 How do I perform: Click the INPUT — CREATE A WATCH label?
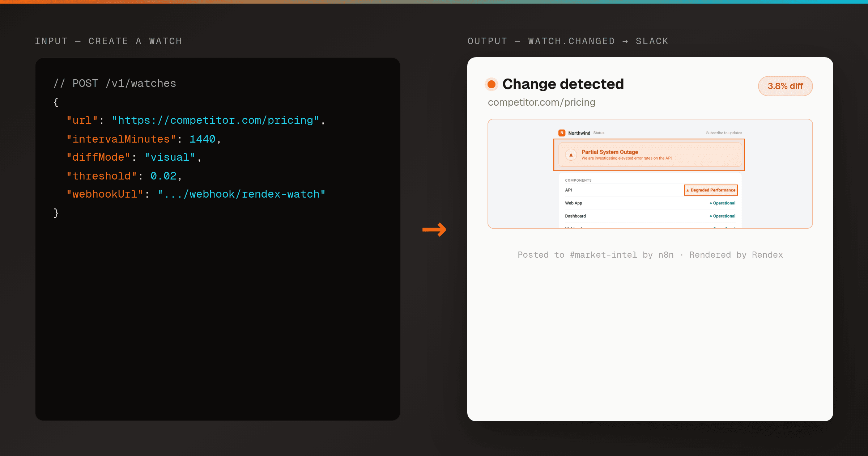click(109, 41)
